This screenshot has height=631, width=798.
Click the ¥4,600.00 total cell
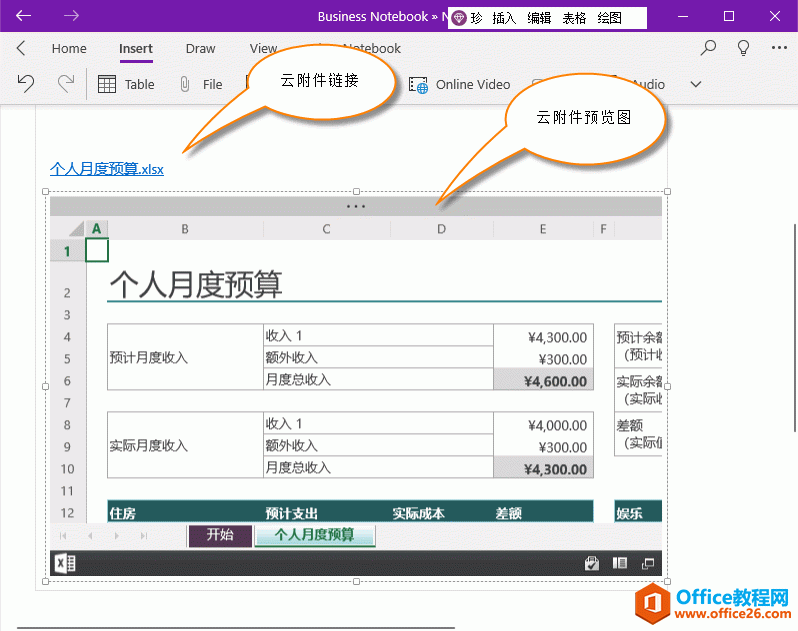[x=543, y=380]
